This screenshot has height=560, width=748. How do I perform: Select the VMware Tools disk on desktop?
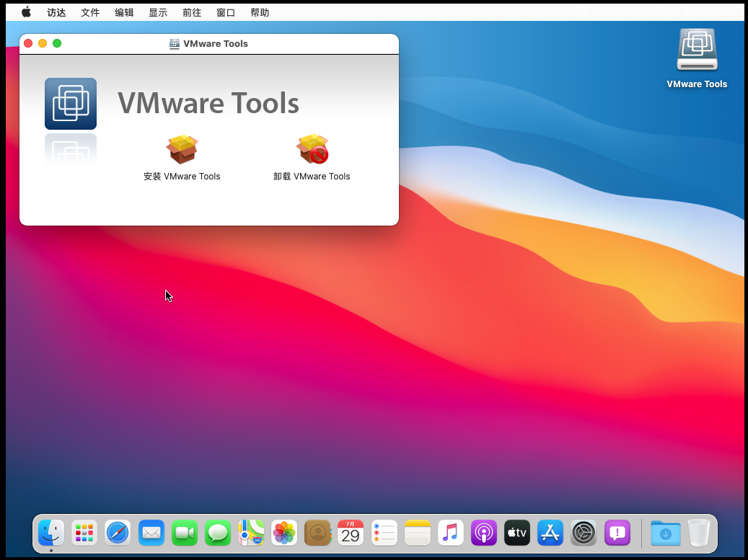[x=697, y=50]
